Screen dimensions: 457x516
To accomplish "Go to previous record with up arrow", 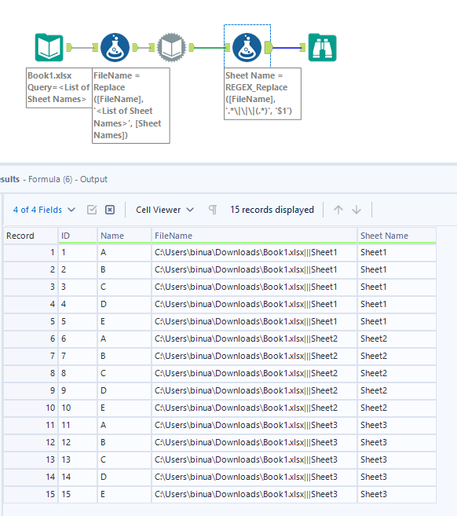I will (338, 210).
